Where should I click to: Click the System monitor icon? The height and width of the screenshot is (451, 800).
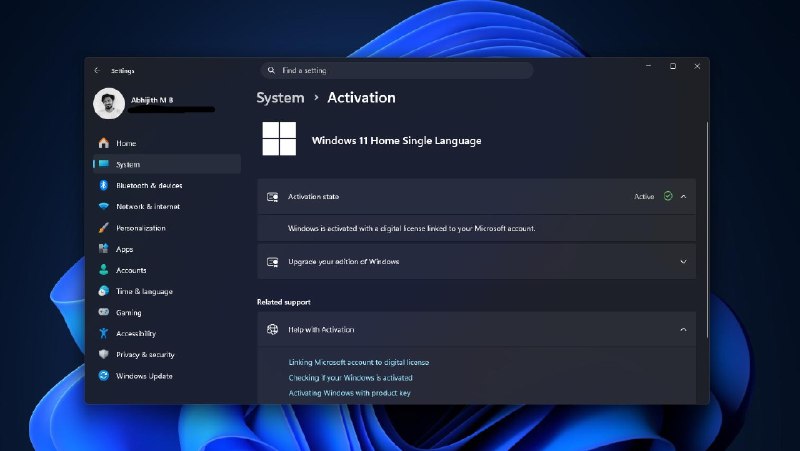pos(104,164)
